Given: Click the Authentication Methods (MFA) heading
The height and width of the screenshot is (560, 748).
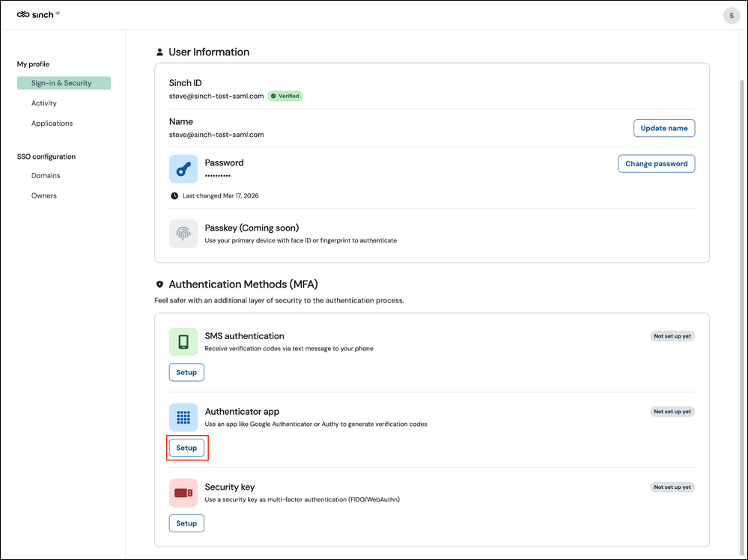Looking at the screenshot, I should coord(243,284).
